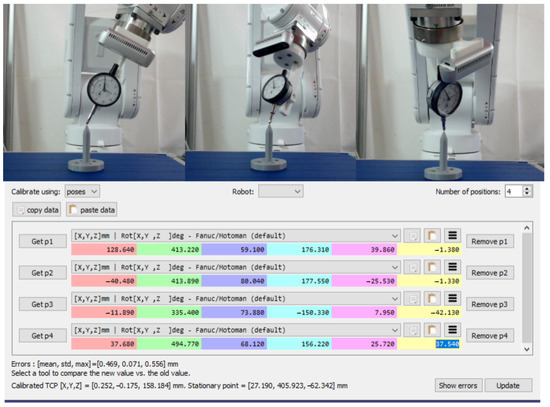Screen dimensions: 550x407
Task: Click the Show errors button
Action: (458, 386)
